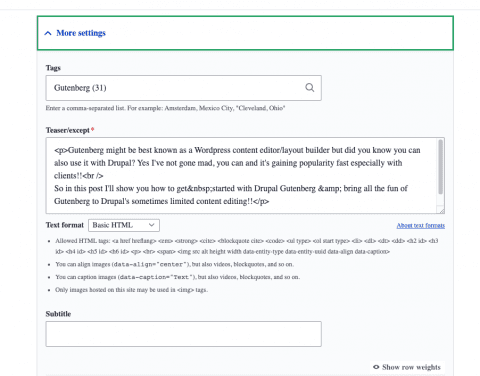
Task: Click the More settings chevron icon
Action: coord(48,33)
